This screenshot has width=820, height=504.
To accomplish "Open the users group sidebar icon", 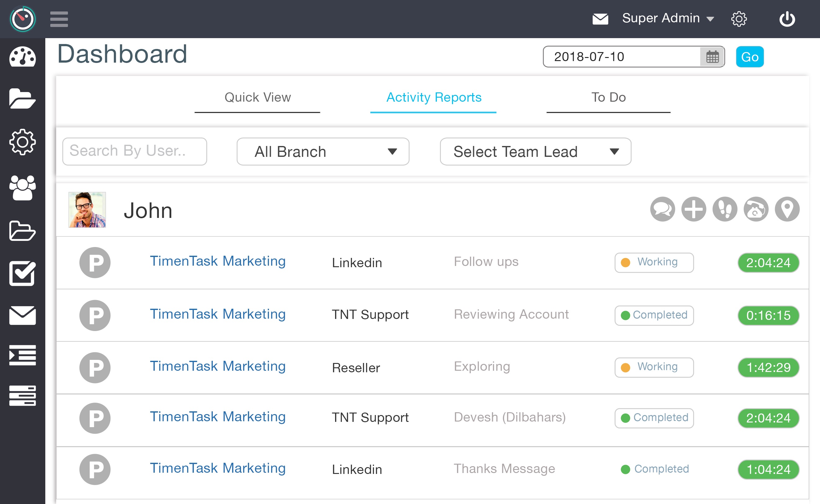I will [x=23, y=188].
